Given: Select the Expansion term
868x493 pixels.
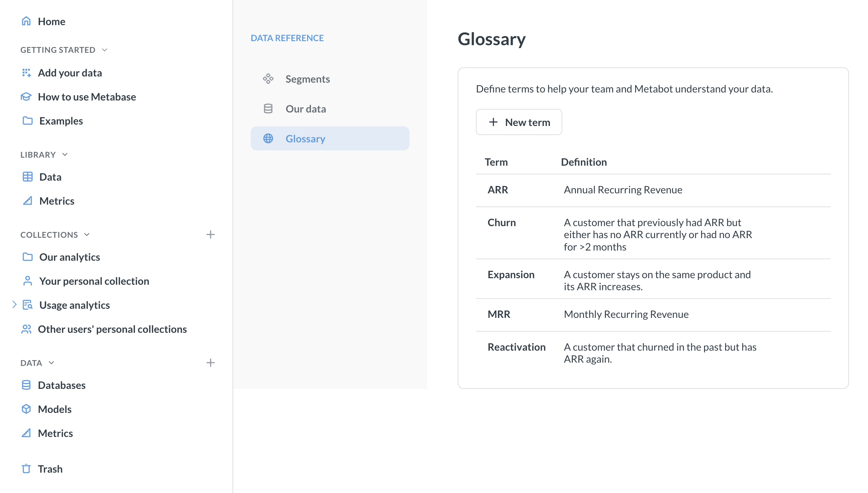Looking at the screenshot, I should 511,275.
